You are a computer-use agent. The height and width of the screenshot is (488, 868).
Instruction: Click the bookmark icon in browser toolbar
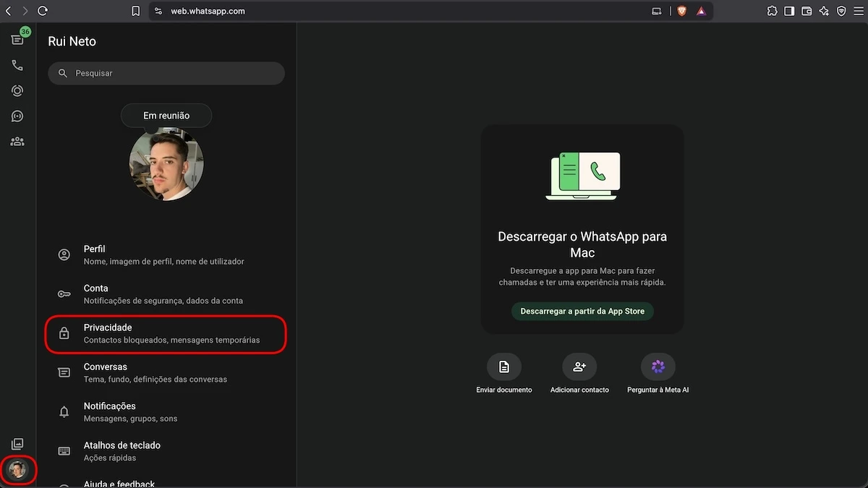[x=135, y=11]
